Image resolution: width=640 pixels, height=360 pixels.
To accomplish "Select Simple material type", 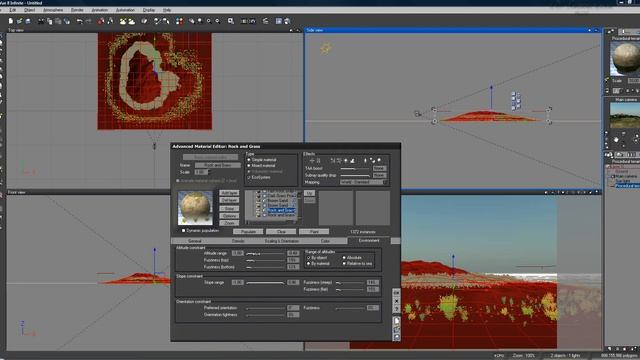I will (x=249, y=160).
